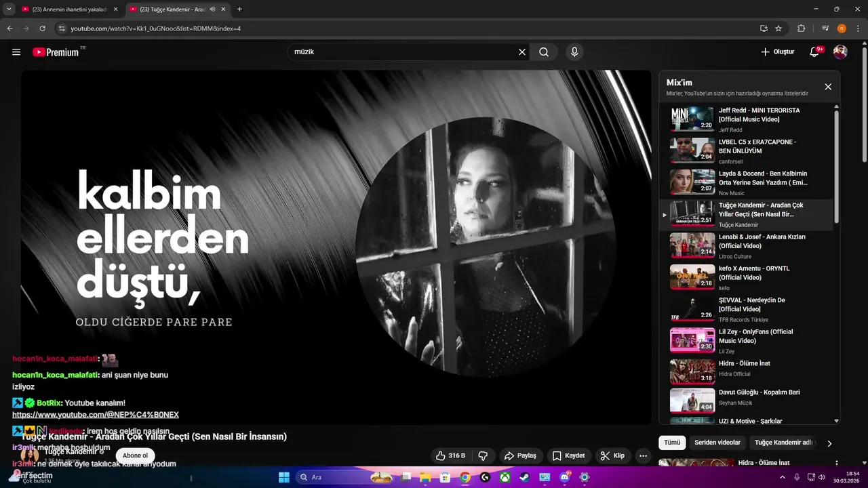Open the Windows Start menu
868x488 pixels.
284,477
